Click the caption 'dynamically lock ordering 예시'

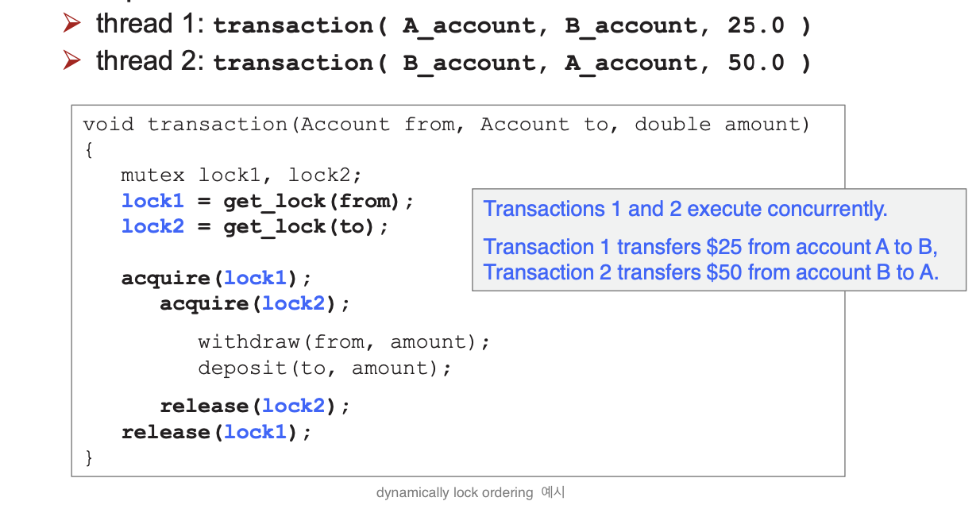click(x=470, y=492)
